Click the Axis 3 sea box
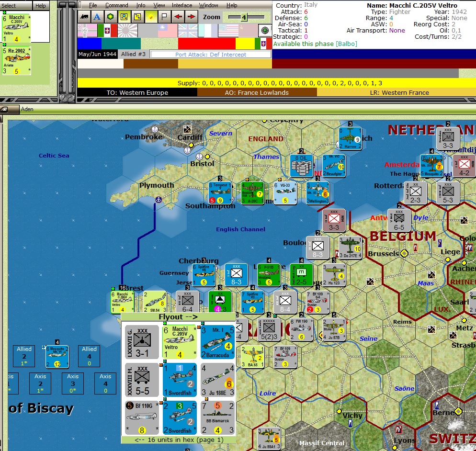476x451 pixels. coord(73,383)
